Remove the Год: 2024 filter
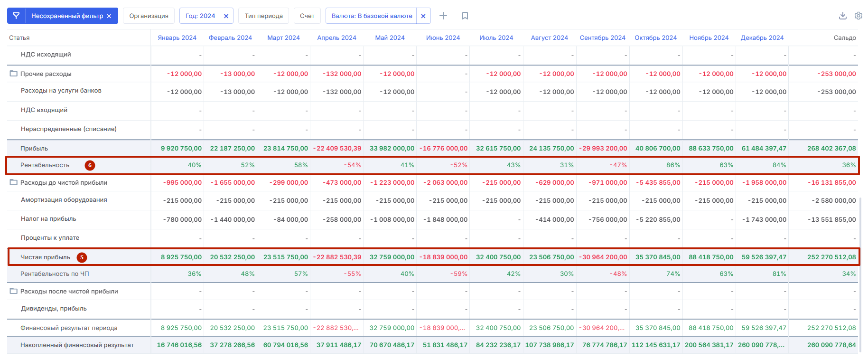The width and height of the screenshot is (868, 359). (x=226, y=16)
